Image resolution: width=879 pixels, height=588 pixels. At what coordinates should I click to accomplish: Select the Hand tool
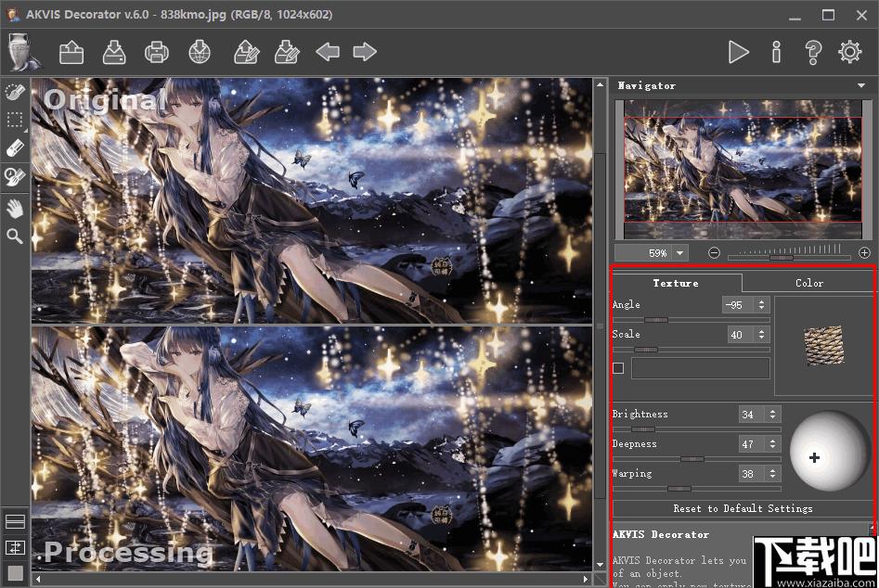(x=15, y=209)
